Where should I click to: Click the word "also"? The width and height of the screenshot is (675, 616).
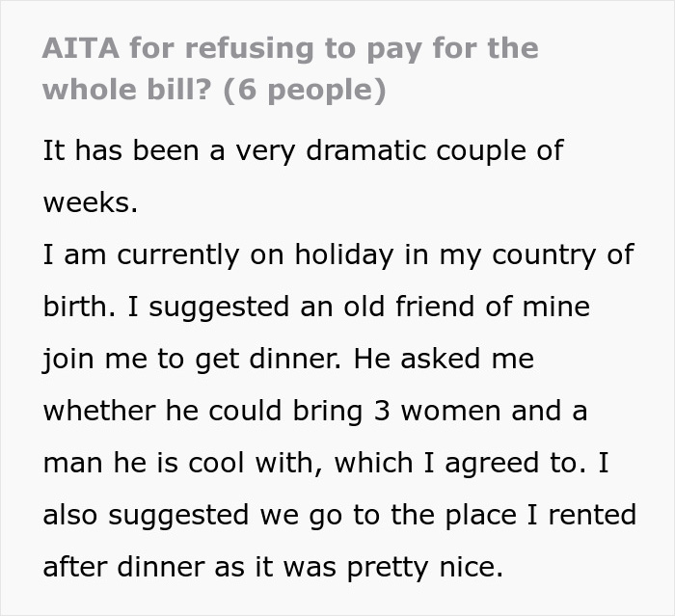pyautogui.click(x=70, y=516)
